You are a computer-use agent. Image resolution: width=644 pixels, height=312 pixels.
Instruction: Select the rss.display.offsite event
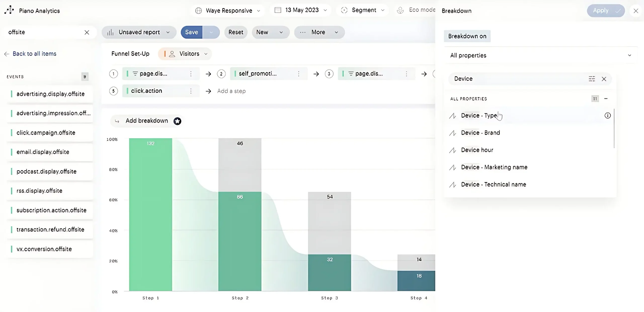click(39, 191)
